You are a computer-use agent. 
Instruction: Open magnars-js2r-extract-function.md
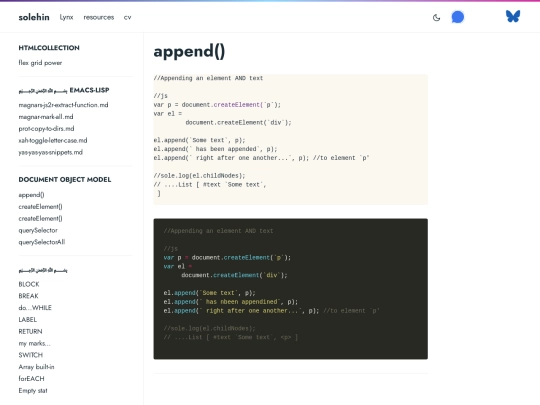pos(63,105)
